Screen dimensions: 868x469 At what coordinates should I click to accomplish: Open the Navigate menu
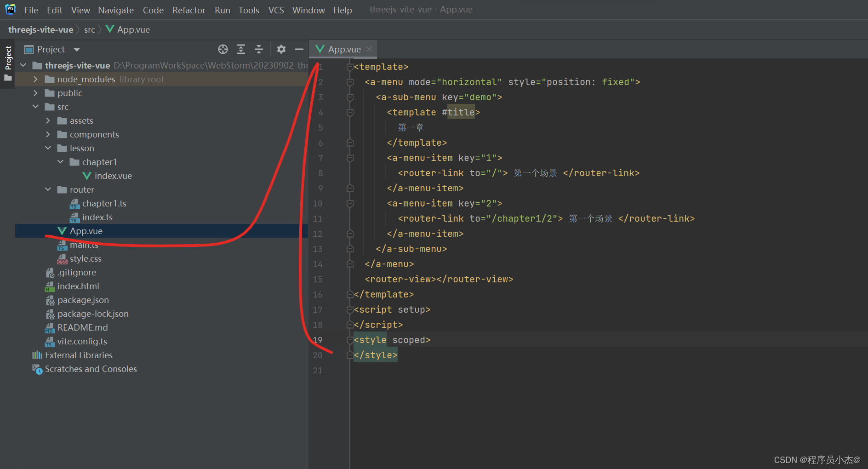116,10
